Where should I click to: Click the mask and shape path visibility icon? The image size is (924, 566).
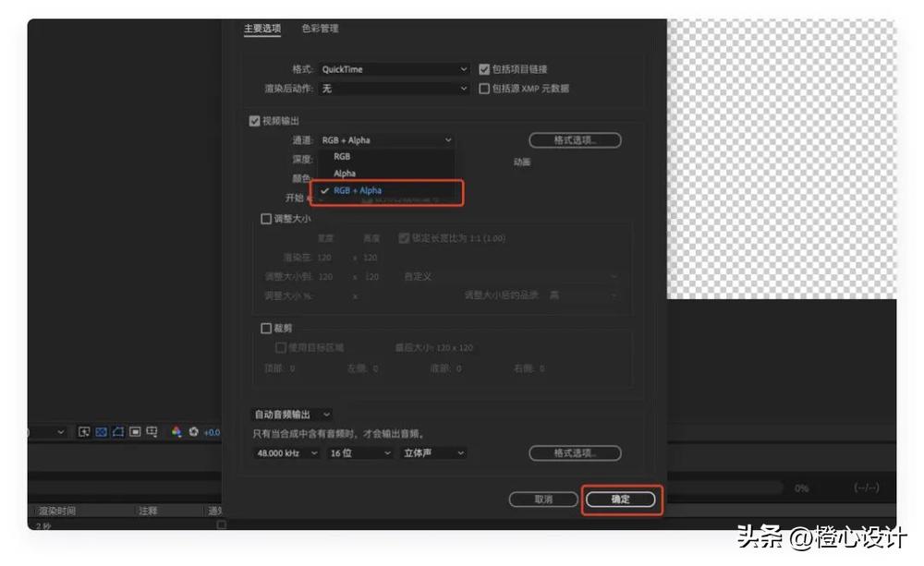click(117, 433)
